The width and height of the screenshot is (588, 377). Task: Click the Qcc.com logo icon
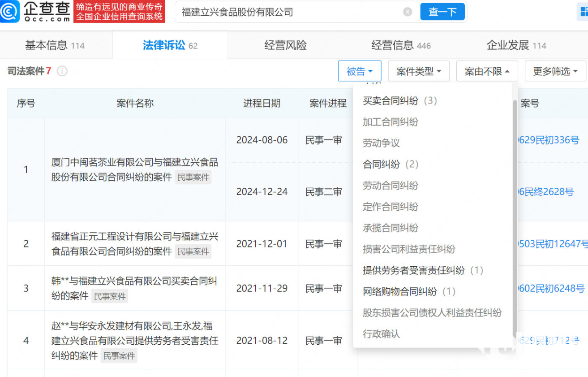coord(10,11)
